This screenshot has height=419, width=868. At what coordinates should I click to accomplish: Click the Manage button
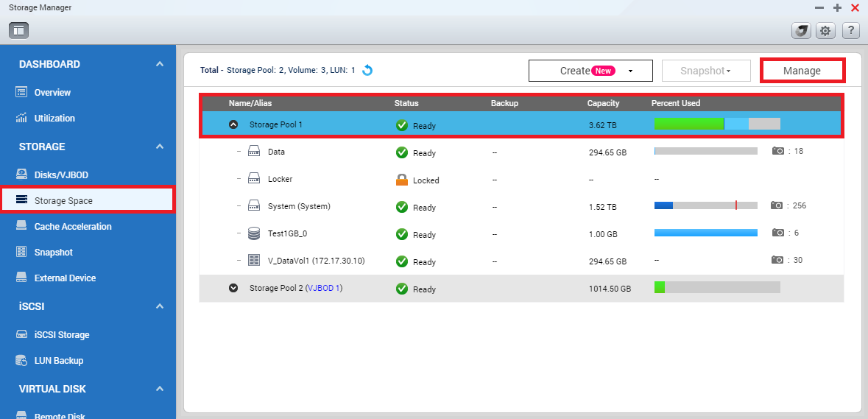[802, 71]
